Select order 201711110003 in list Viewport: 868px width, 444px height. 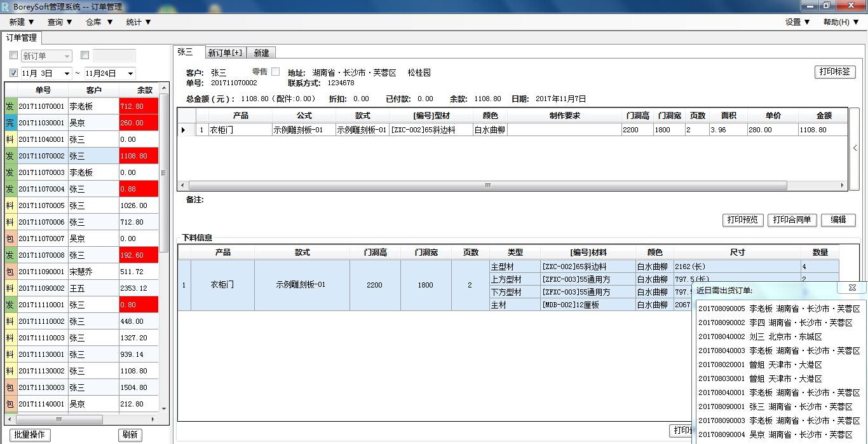[x=81, y=338]
